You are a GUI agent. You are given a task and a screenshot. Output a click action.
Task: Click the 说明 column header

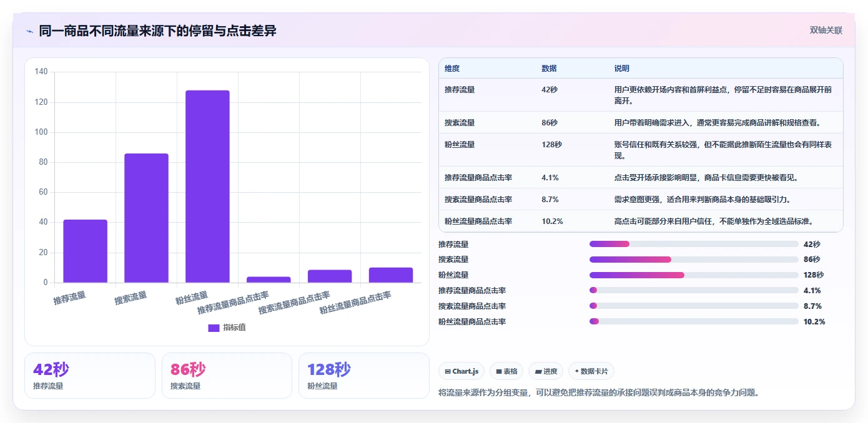[x=622, y=69]
